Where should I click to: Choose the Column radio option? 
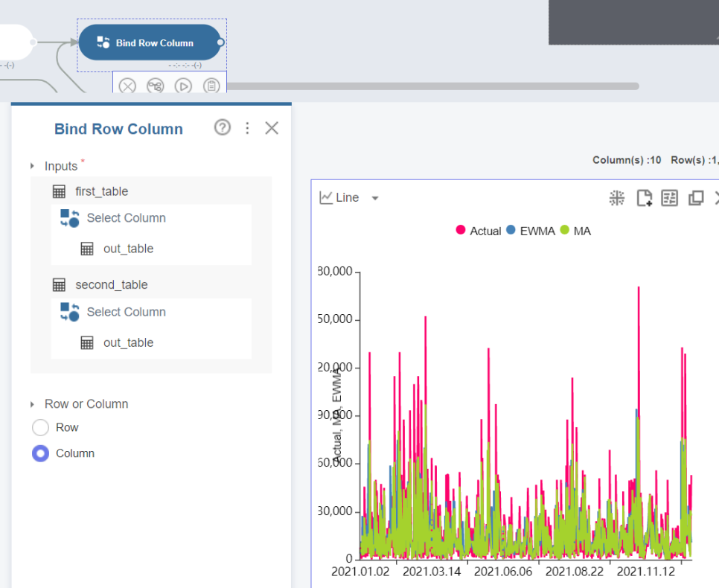click(40, 453)
